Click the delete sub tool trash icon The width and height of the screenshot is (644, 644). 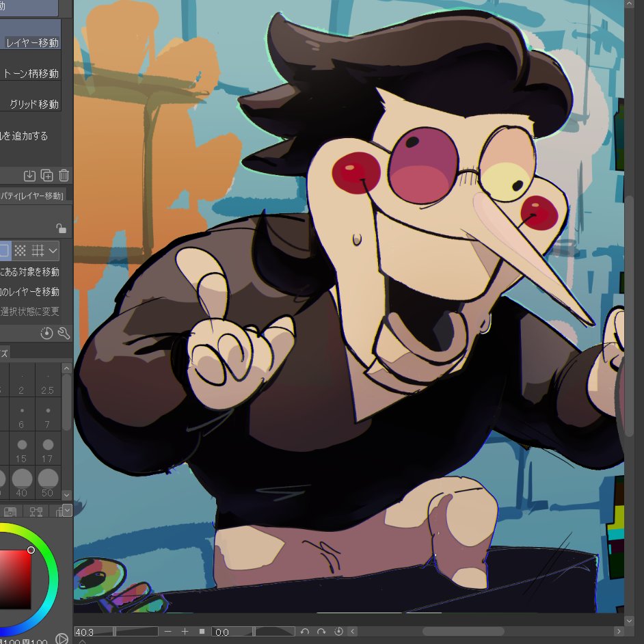(64, 176)
